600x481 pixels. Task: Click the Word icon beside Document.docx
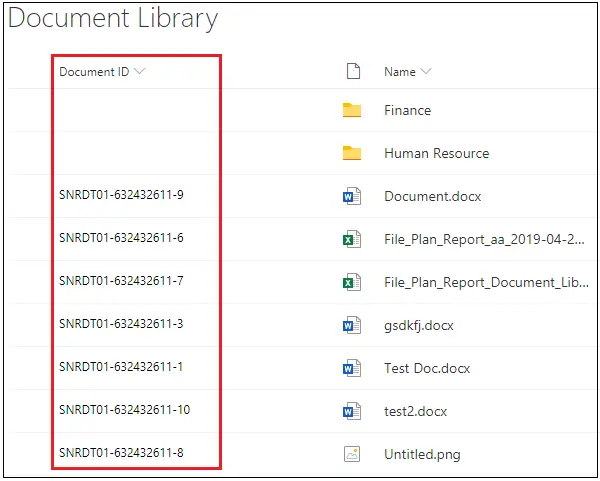pyautogui.click(x=351, y=196)
